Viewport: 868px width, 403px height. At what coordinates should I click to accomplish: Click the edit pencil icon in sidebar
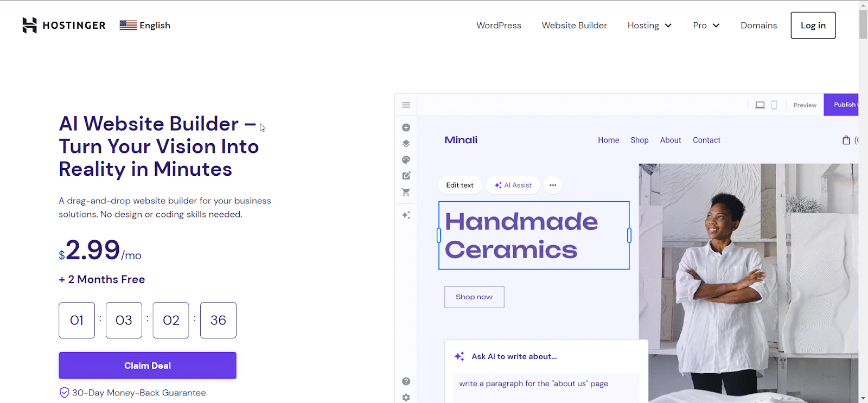point(406,176)
